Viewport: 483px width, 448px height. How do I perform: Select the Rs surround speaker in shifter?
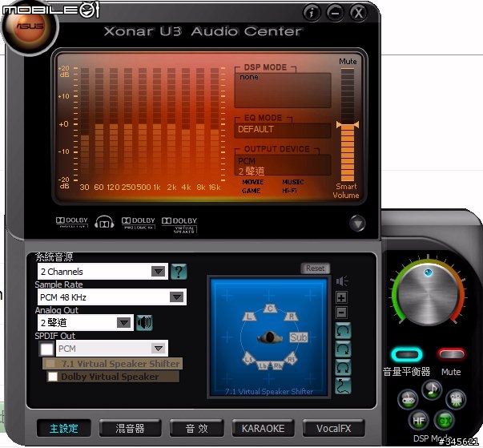click(291, 359)
